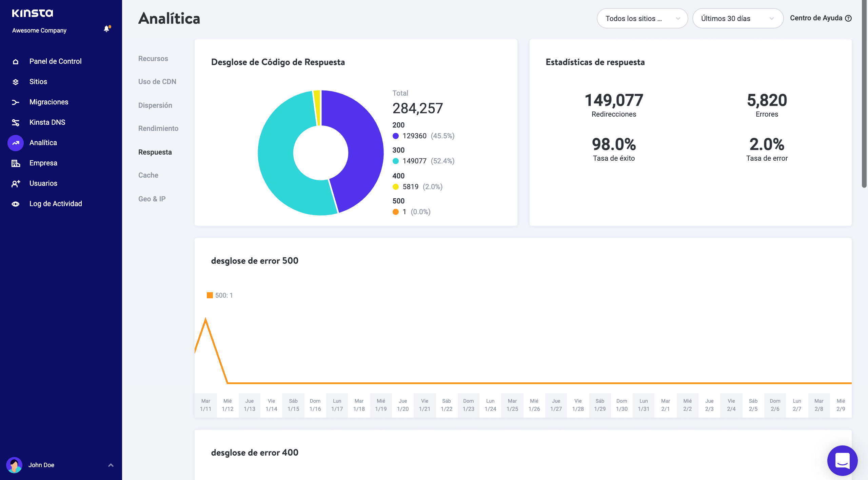868x480 pixels.
Task: Click the Empresa building icon
Action: (x=15, y=163)
